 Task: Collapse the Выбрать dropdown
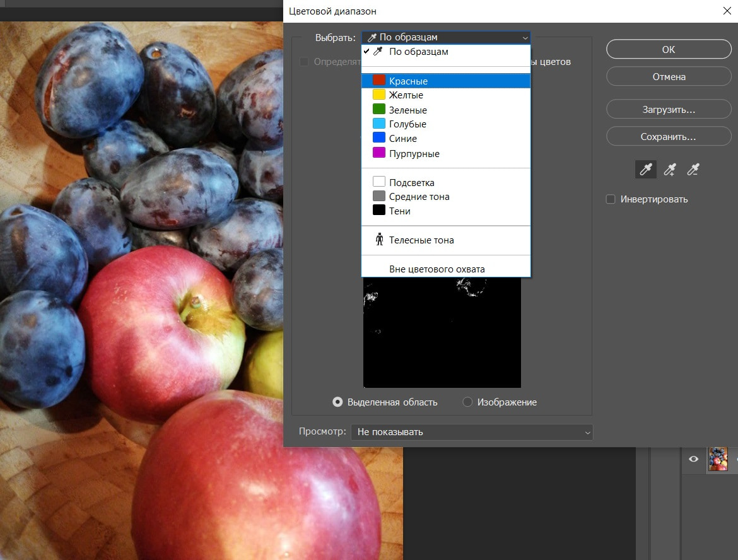pyautogui.click(x=446, y=37)
